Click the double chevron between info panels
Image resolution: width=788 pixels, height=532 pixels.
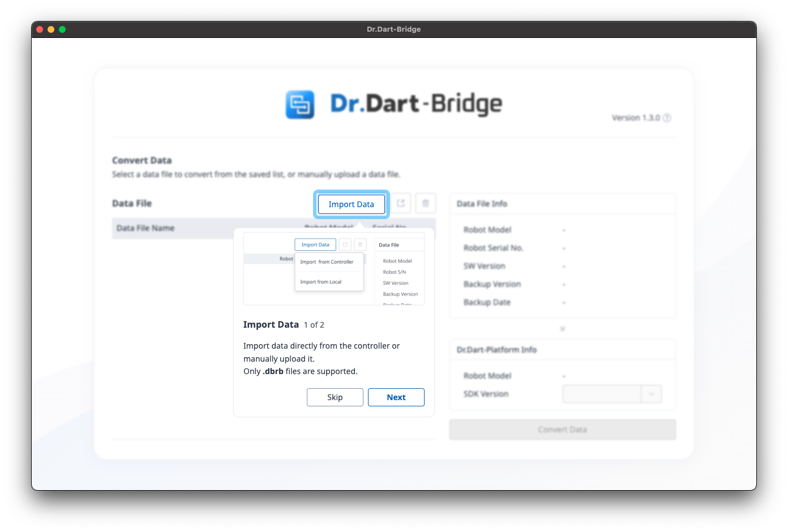point(562,329)
